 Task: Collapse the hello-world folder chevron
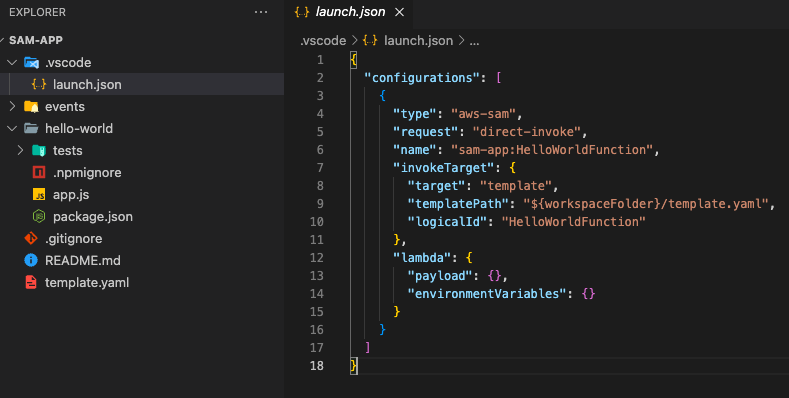(x=12, y=128)
